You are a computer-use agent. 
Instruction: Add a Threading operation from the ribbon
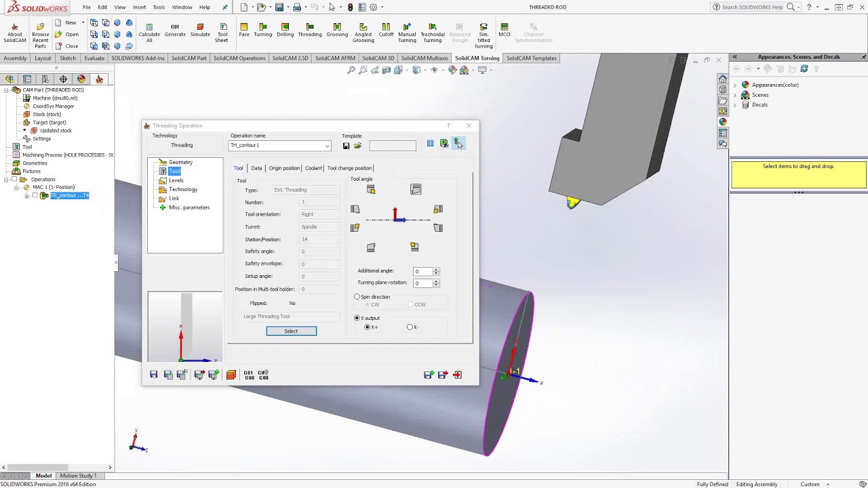(x=310, y=30)
